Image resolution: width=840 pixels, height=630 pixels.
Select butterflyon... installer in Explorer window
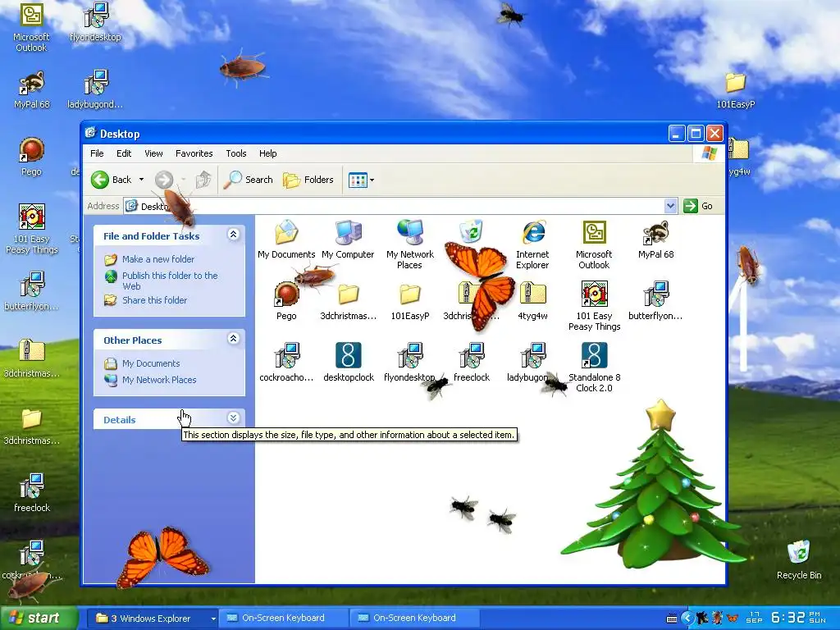655,301
